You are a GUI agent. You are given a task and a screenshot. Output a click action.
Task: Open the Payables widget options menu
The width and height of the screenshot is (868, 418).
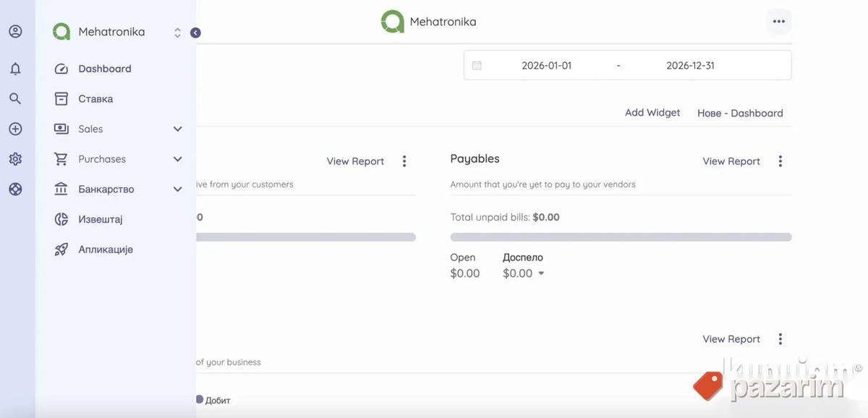coord(780,161)
